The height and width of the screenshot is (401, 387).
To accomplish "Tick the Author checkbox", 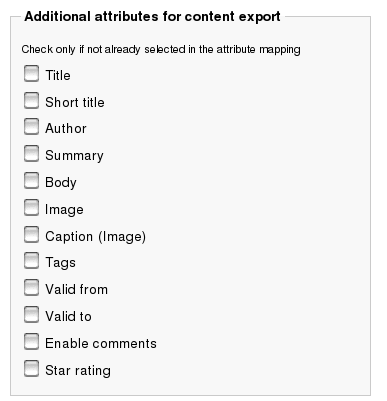I will click(x=31, y=127).
